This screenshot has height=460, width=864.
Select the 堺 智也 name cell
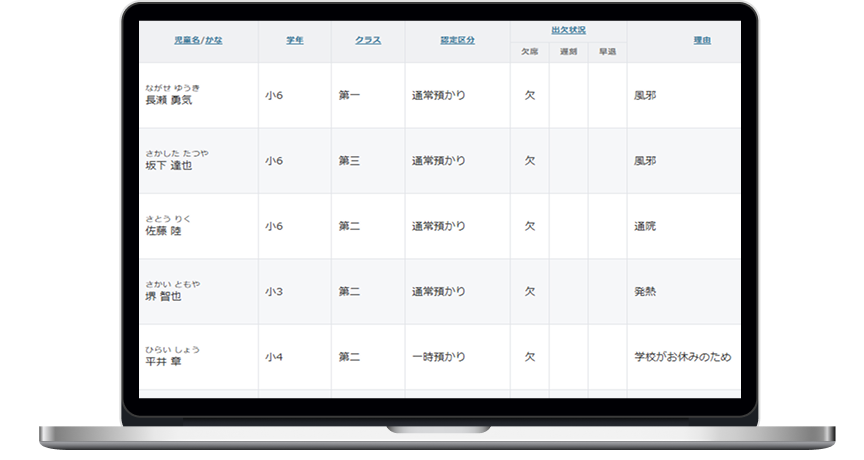tap(163, 297)
